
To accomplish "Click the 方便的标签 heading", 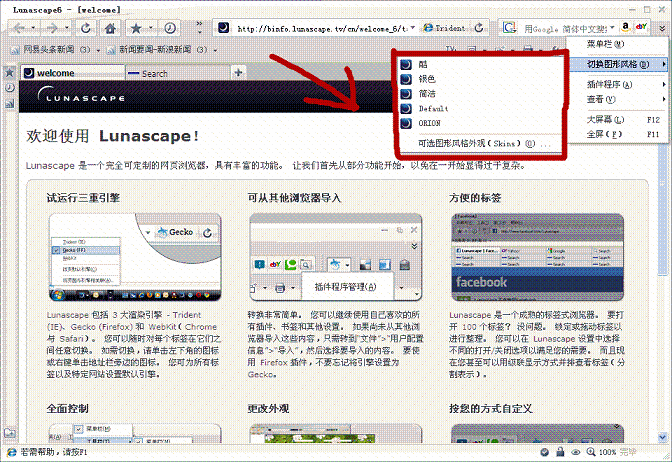I will (475, 198).
